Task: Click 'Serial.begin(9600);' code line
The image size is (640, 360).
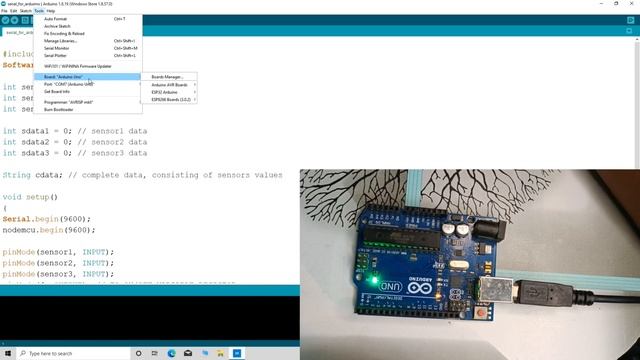Action: 47,219
